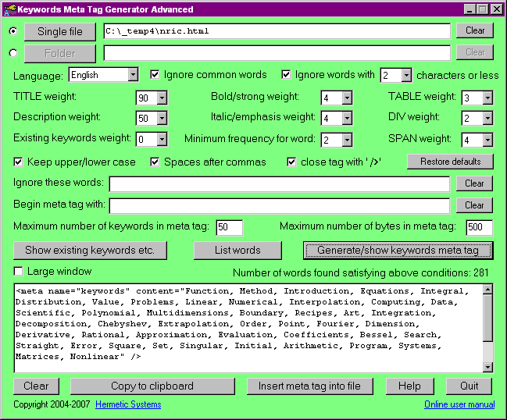Toggle Spaces after commas checkbox
The width and height of the screenshot is (507, 420).
[x=155, y=162]
